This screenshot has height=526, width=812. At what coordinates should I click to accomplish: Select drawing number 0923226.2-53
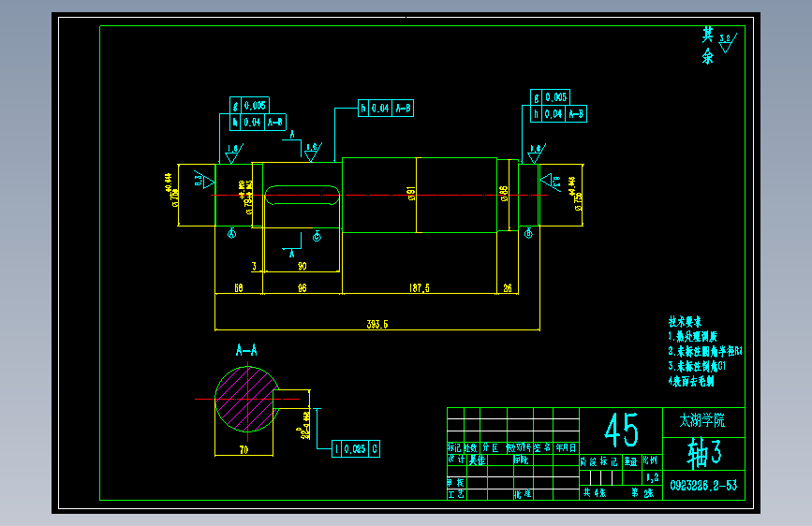[x=703, y=486]
